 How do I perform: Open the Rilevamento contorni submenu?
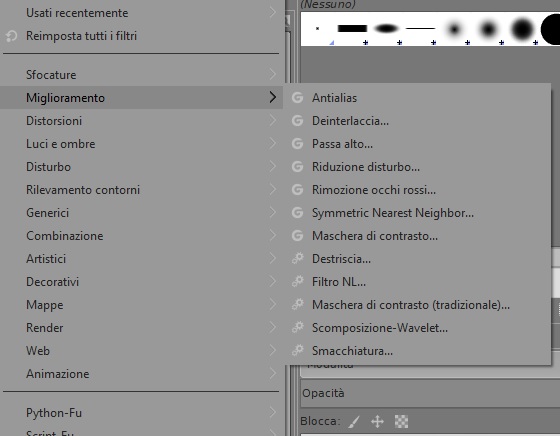tap(141, 190)
